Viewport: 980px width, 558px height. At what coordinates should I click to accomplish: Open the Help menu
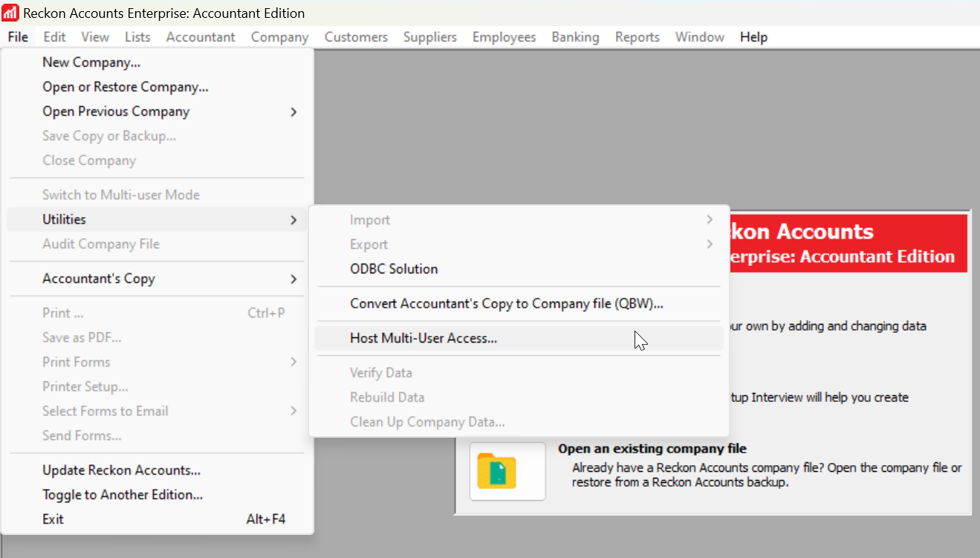753,37
